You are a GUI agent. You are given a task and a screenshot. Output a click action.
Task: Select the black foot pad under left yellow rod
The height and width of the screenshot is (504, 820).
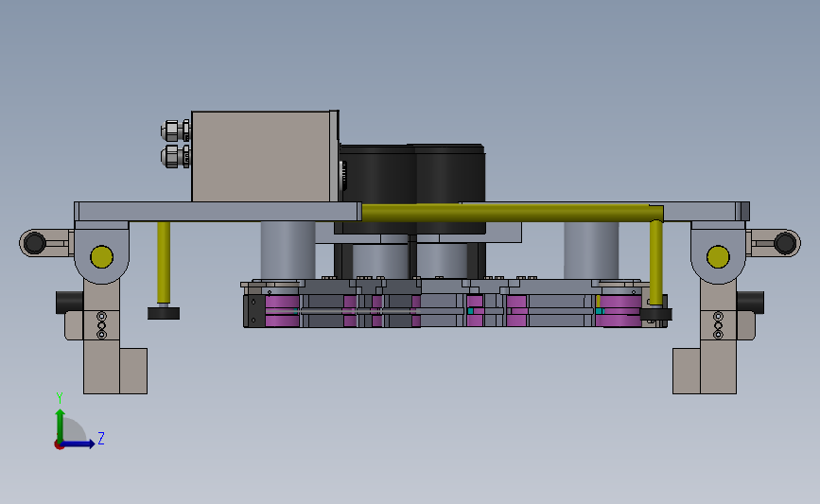(164, 313)
